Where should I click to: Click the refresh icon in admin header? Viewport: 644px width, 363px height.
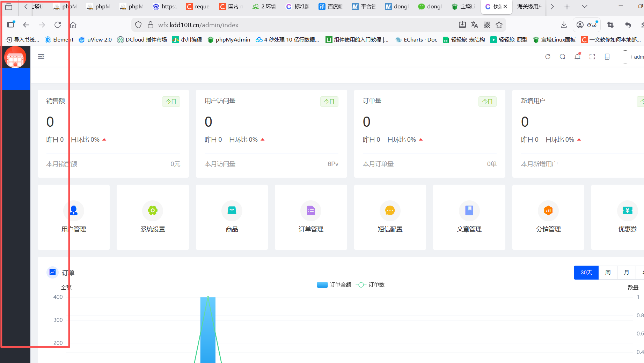(548, 57)
